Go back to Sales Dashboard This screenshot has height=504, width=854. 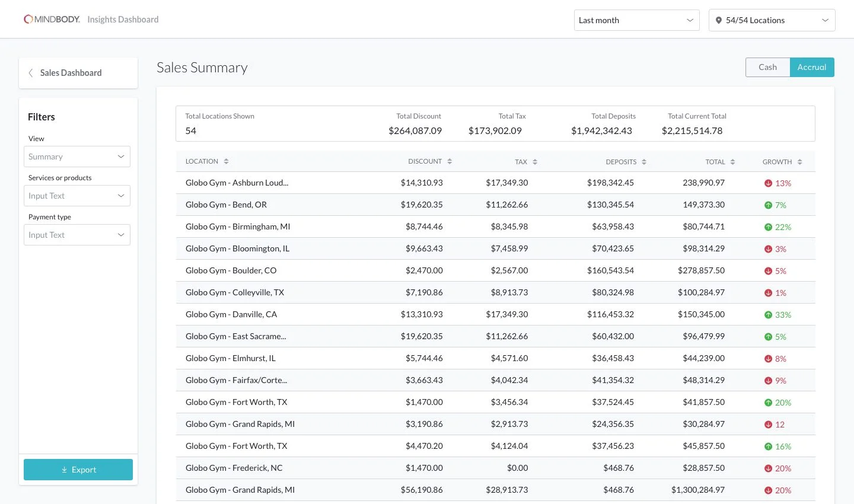tap(78, 73)
